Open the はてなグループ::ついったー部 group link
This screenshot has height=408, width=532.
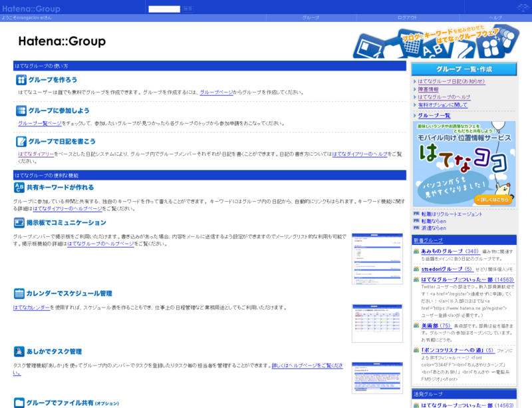[x=456, y=279]
